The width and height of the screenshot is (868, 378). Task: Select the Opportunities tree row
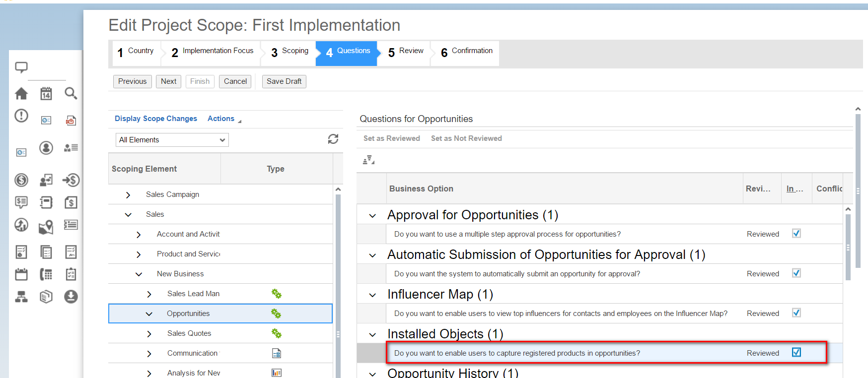click(220, 314)
